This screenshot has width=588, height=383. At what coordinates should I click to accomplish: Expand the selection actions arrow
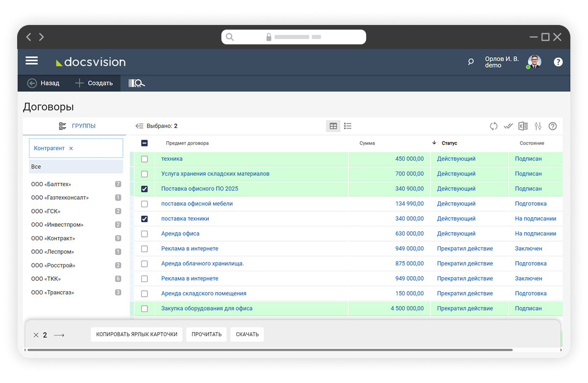coord(59,335)
